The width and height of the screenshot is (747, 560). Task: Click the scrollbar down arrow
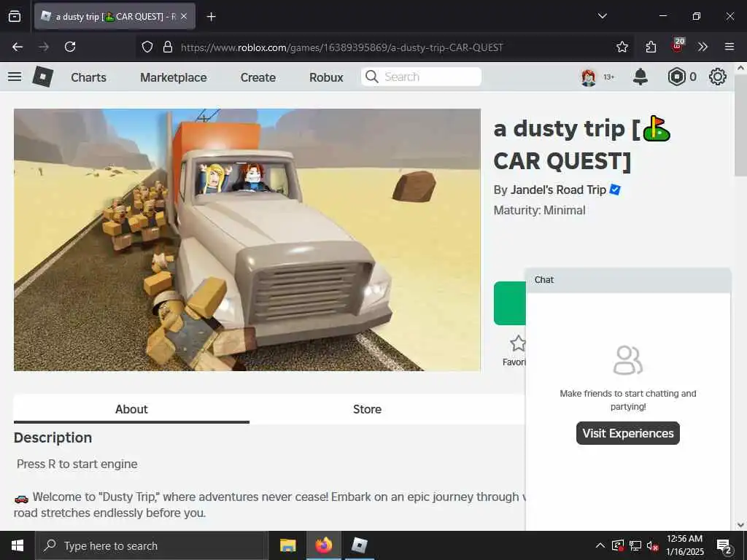pyautogui.click(x=740, y=524)
